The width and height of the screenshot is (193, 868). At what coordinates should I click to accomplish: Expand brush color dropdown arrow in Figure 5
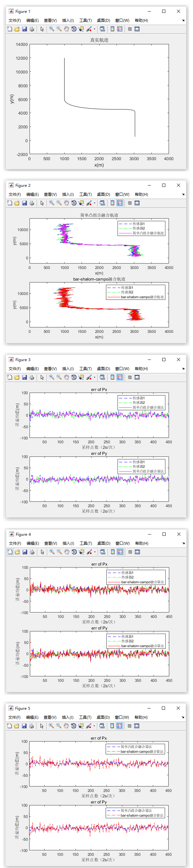pos(94,726)
